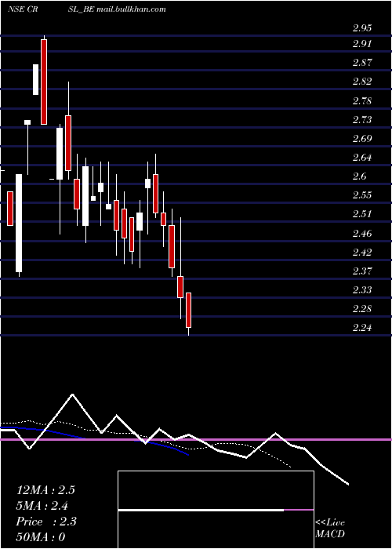Click the MACD panel white box
The image size is (392, 549).
(216, 510)
